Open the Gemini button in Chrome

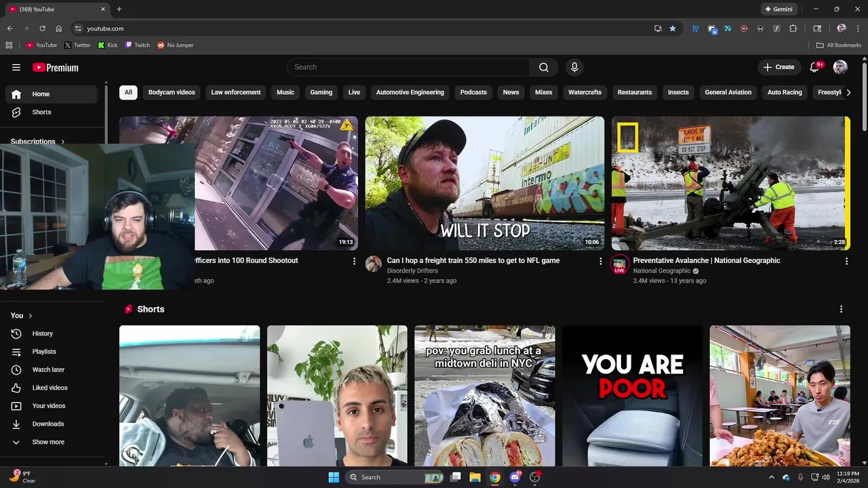[x=778, y=9]
